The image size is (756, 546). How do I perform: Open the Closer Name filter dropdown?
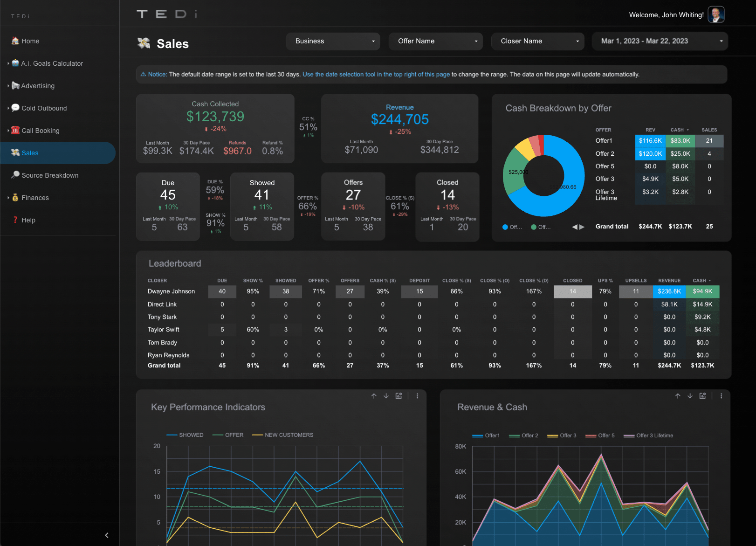pos(538,41)
